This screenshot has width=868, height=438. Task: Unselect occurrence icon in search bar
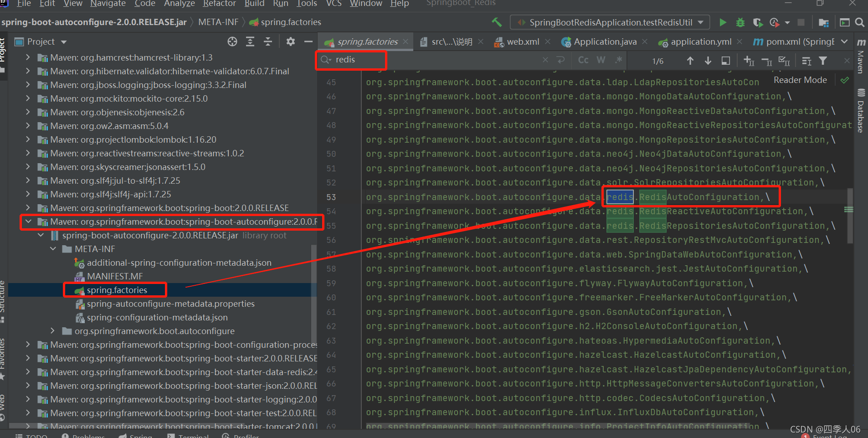point(767,61)
